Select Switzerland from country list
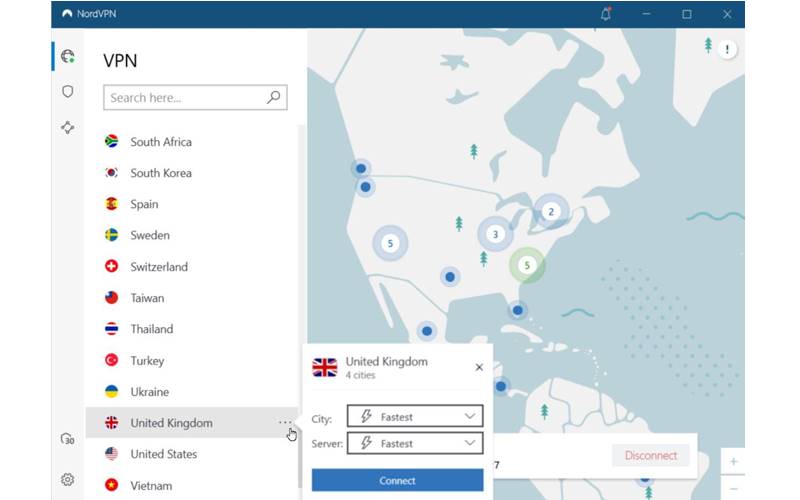The image size is (800, 500). pyautogui.click(x=158, y=267)
